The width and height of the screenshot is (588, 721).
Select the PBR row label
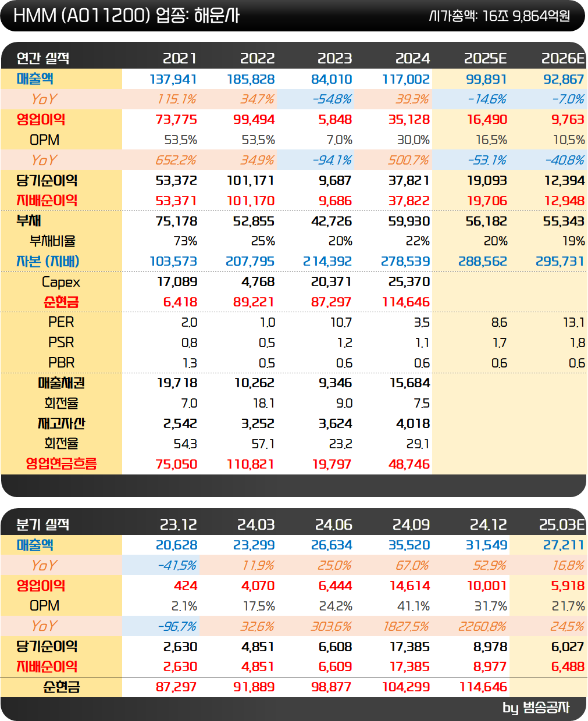click(x=62, y=363)
